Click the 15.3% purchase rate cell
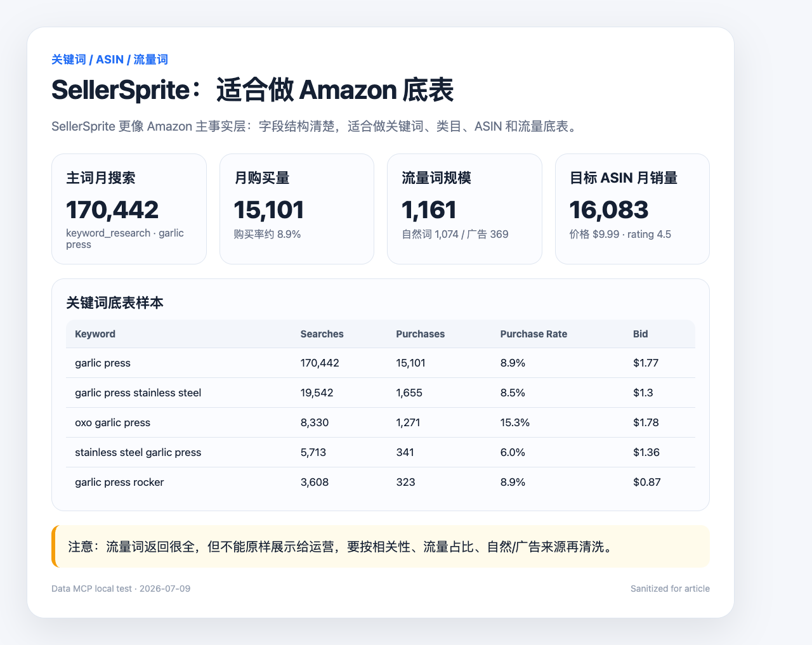 tap(515, 423)
